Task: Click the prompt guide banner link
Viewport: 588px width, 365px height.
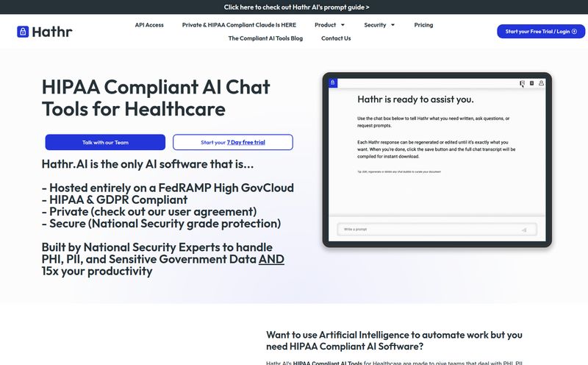Action: tap(296, 7)
